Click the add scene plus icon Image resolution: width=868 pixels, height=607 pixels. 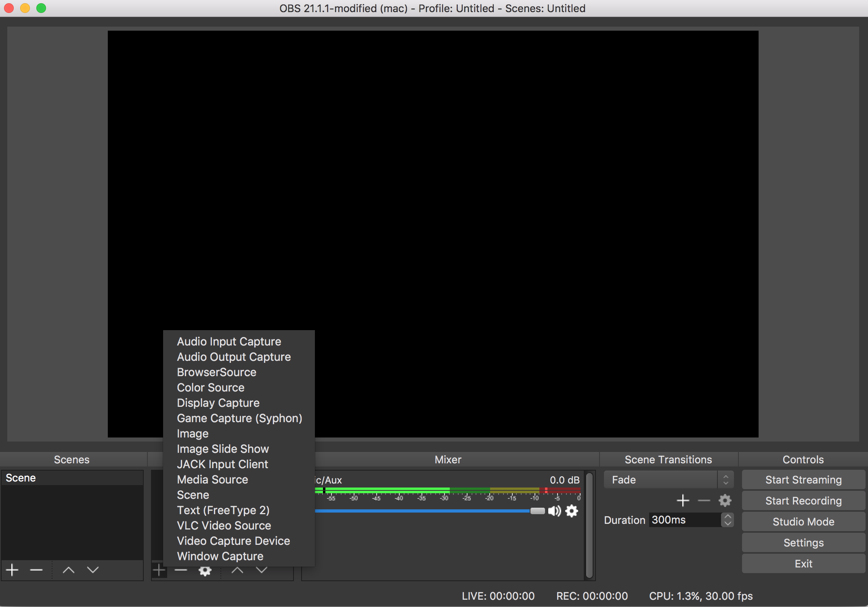[x=12, y=570]
